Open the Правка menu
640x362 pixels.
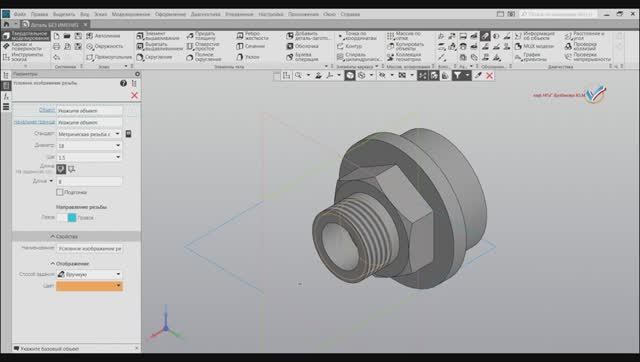pyautogui.click(x=39, y=14)
